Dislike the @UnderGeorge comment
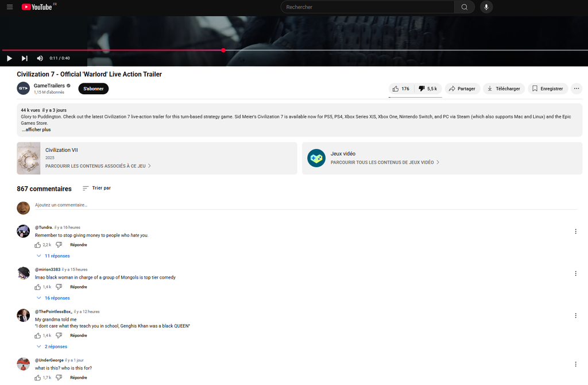Viewport: 588px width, 385px height. pyautogui.click(x=59, y=378)
